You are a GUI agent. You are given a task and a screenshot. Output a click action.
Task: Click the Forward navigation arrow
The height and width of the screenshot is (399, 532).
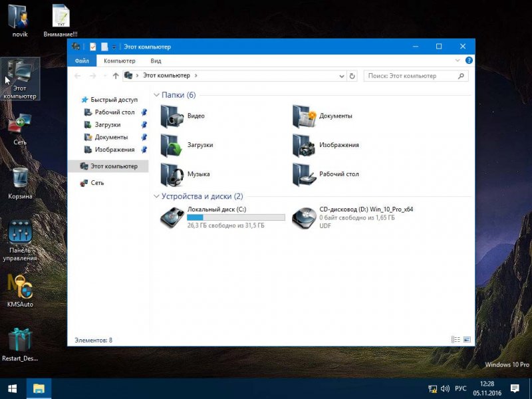click(92, 76)
